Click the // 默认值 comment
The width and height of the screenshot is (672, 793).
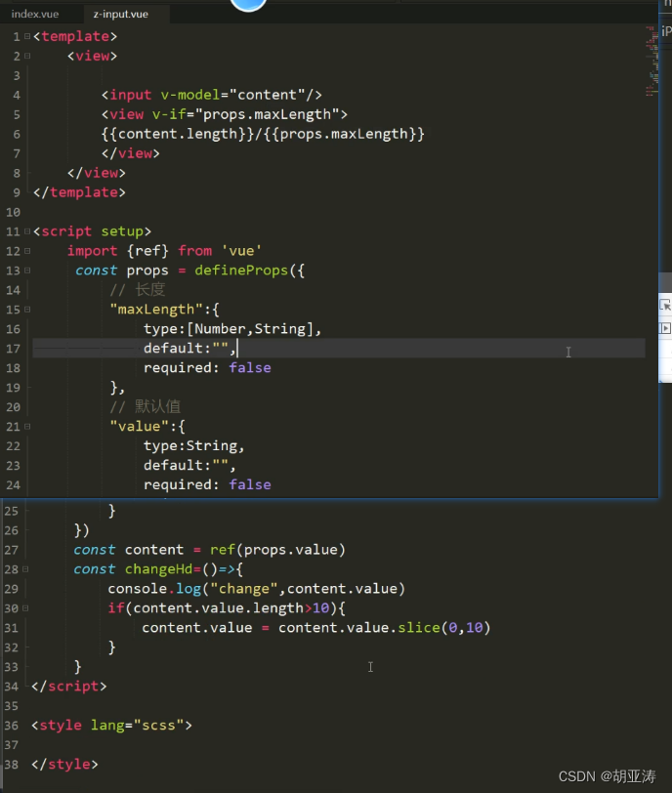pos(146,406)
